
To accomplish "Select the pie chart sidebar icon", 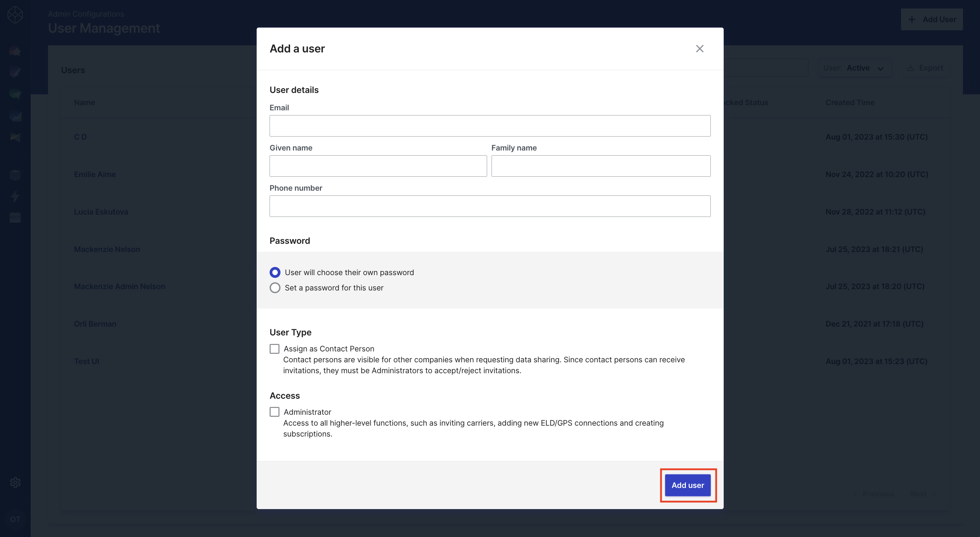I will pos(15,94).
